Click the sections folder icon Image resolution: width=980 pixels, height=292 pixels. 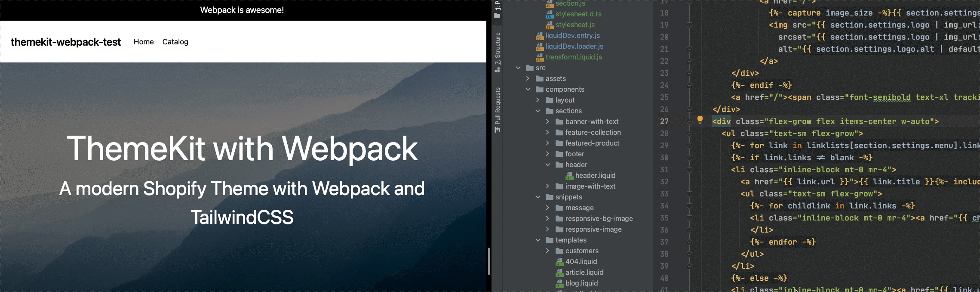click(550, 111)
